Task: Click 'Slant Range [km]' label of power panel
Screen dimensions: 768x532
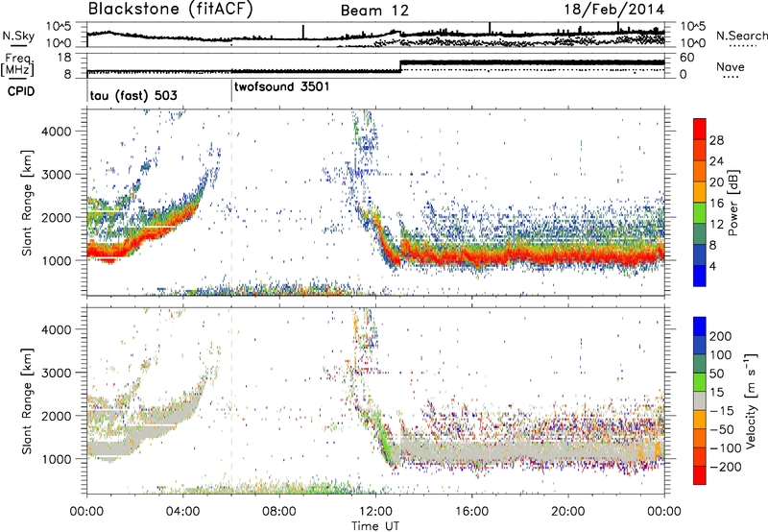Action: pyautogui.click(x=27, y=203)
